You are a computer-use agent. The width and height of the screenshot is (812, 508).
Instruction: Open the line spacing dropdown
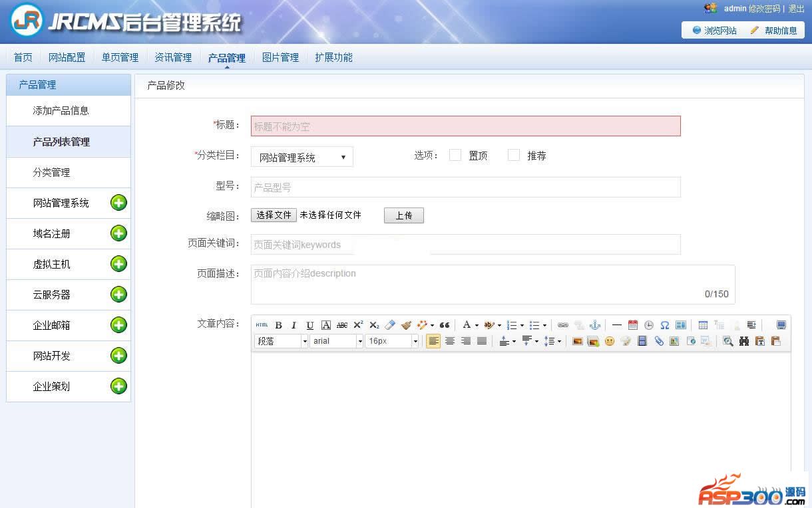tap(560, 342)
